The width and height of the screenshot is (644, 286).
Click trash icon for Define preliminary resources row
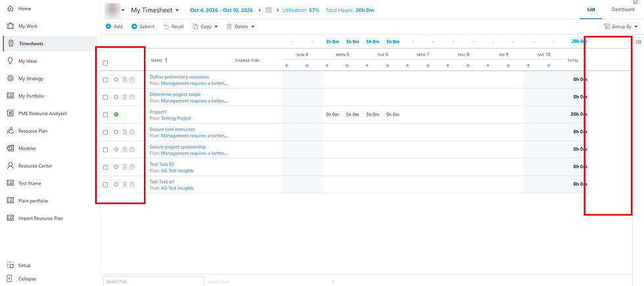tap(124, 80)
